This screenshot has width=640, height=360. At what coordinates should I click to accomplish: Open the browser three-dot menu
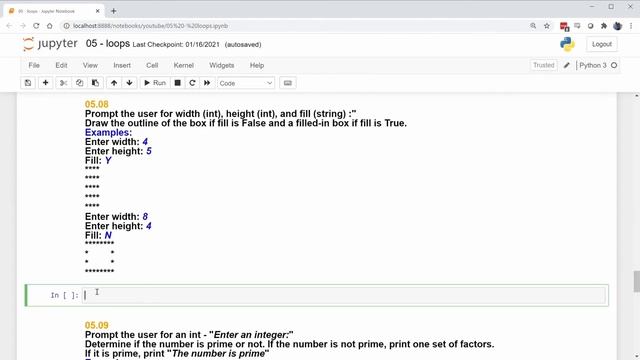pos(631,26)
